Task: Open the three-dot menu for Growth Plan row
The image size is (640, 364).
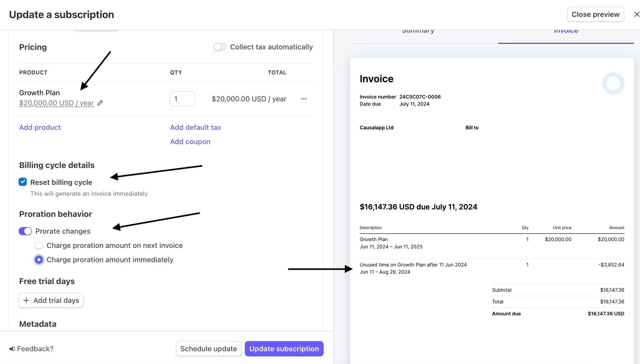Action: pyautogui.click(x=304, y=99)
